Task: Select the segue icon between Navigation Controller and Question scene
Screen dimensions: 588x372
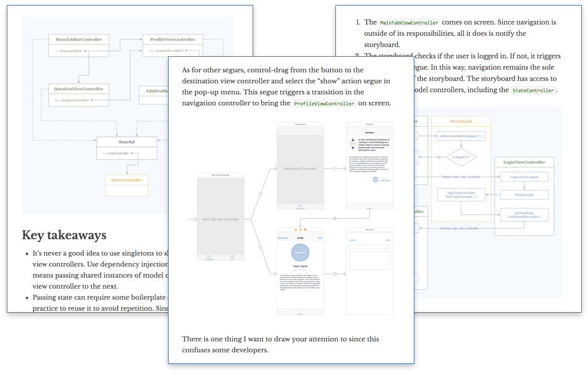Action: (335, 169)
